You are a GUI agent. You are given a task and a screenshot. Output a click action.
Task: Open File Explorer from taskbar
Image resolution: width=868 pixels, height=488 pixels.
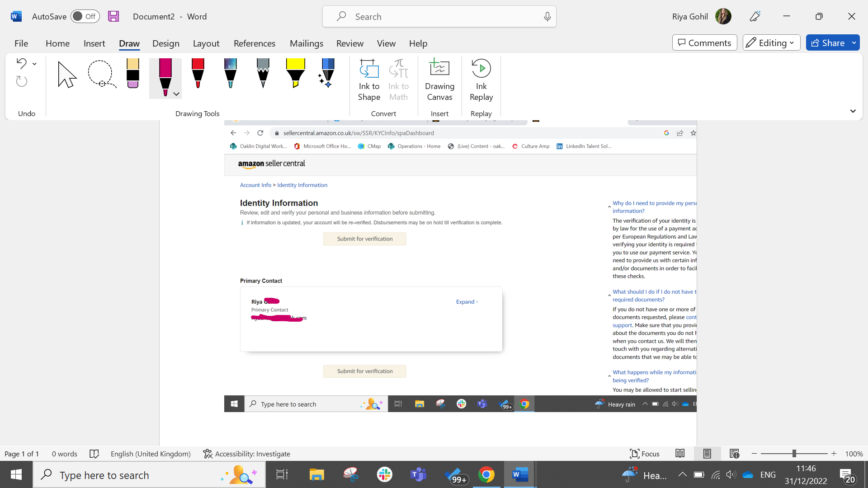[317, 475]
